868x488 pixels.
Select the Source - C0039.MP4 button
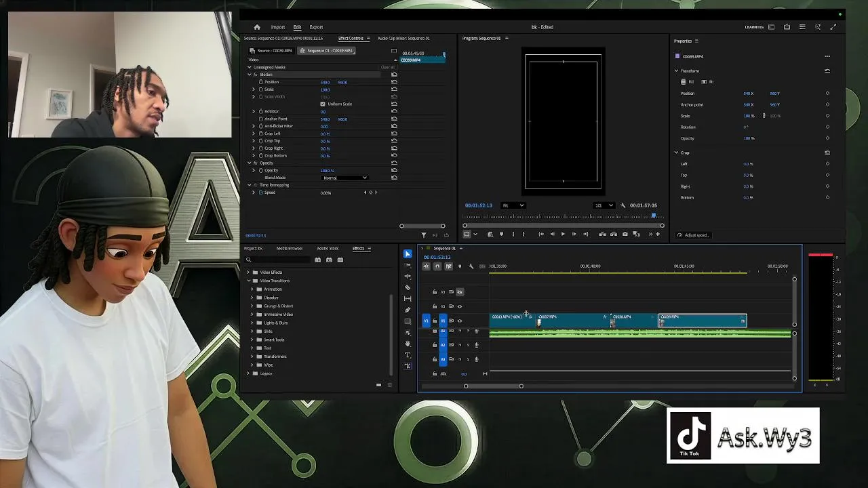click(x=271, y=51)
